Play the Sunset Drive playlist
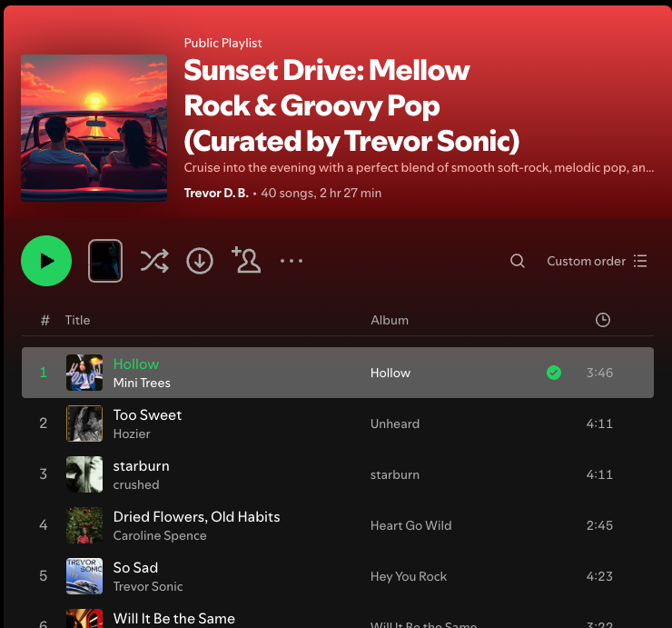 coord(46,261)
